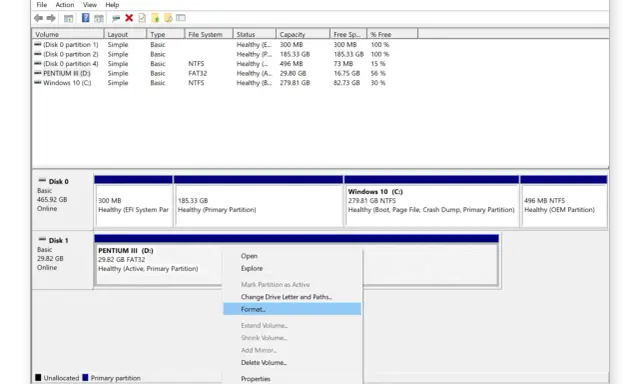
Task: Select the Disk 0 header panel
Action: pyautogui.click(x=62, y=201)
